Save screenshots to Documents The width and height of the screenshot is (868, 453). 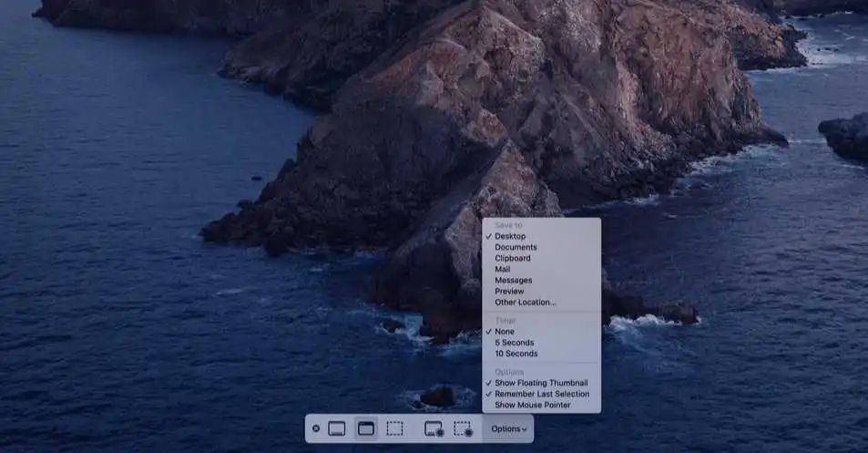(516, 247)
